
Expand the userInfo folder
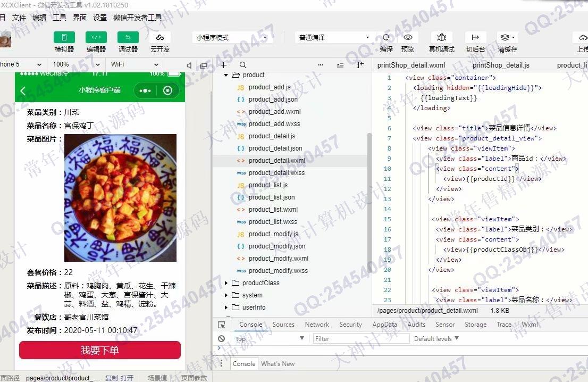226,308
